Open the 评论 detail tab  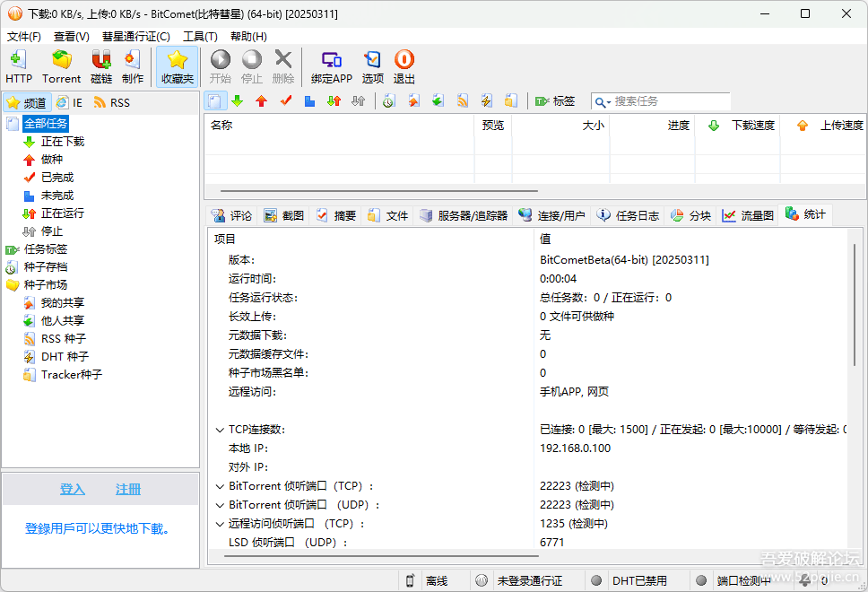coord(232,215)
